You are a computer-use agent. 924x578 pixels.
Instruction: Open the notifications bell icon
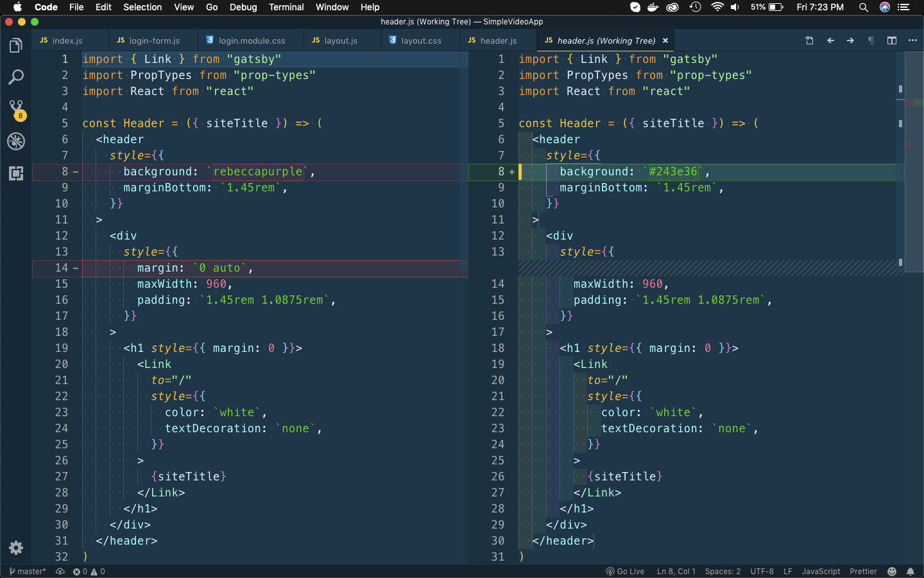pyautogui.click(x=911, y=572)
